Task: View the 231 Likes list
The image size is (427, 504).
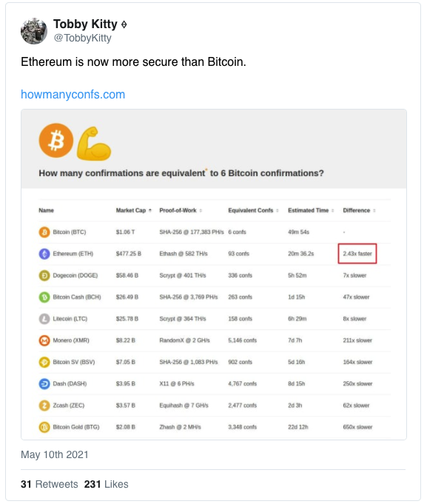Action: click(x=106, y=484)
